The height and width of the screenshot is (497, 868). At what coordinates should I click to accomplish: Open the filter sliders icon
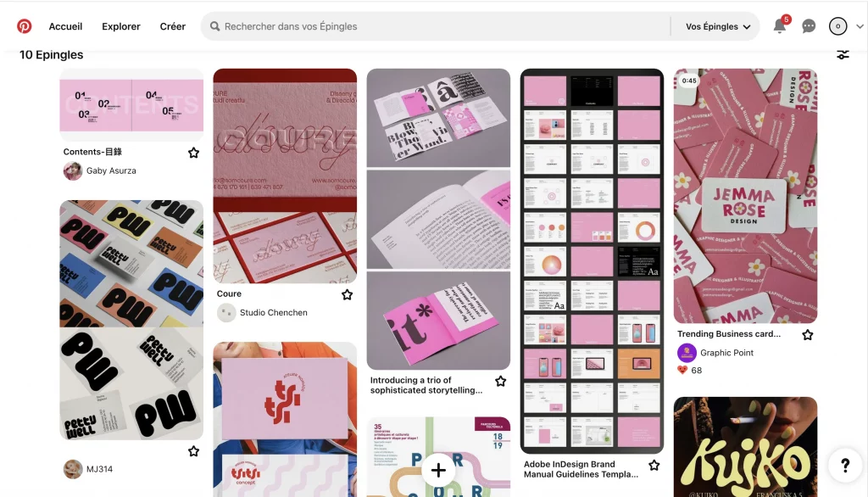843,54
